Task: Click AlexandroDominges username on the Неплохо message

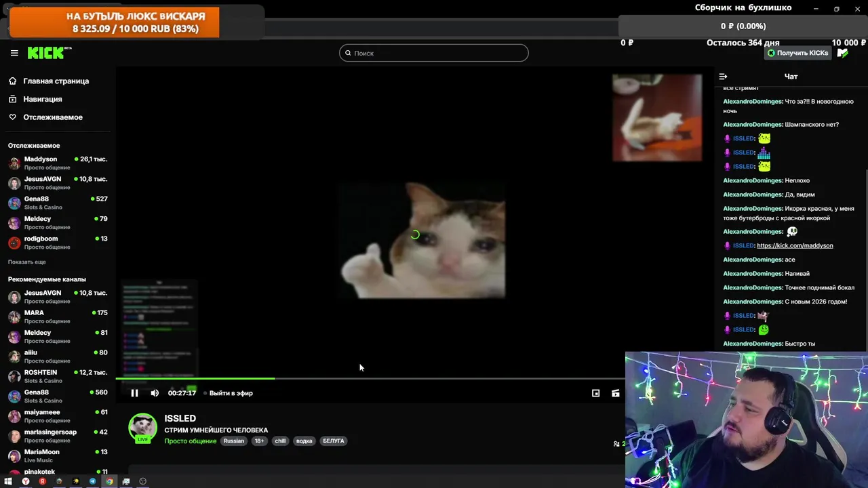Action: click(753, 180)
